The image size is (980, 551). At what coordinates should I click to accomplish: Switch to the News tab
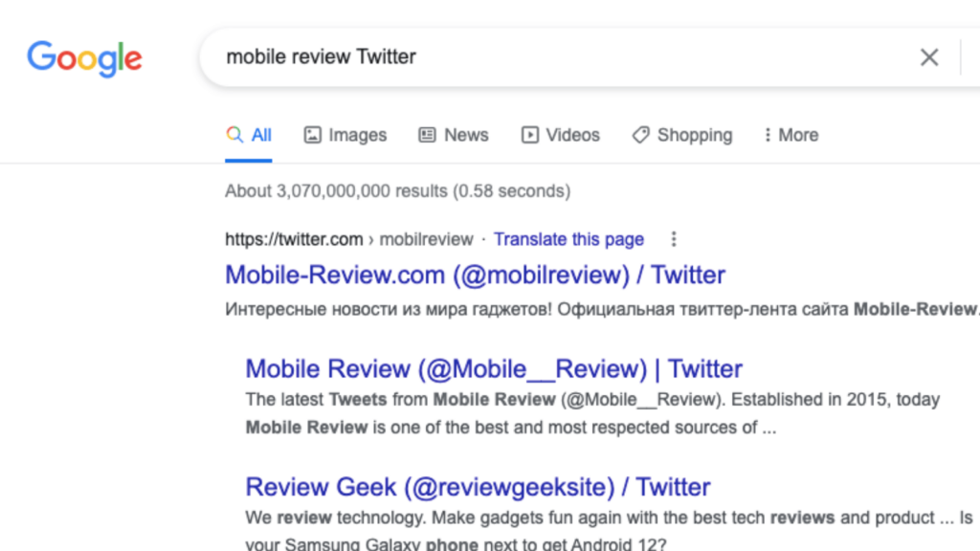tap(454, 135)
